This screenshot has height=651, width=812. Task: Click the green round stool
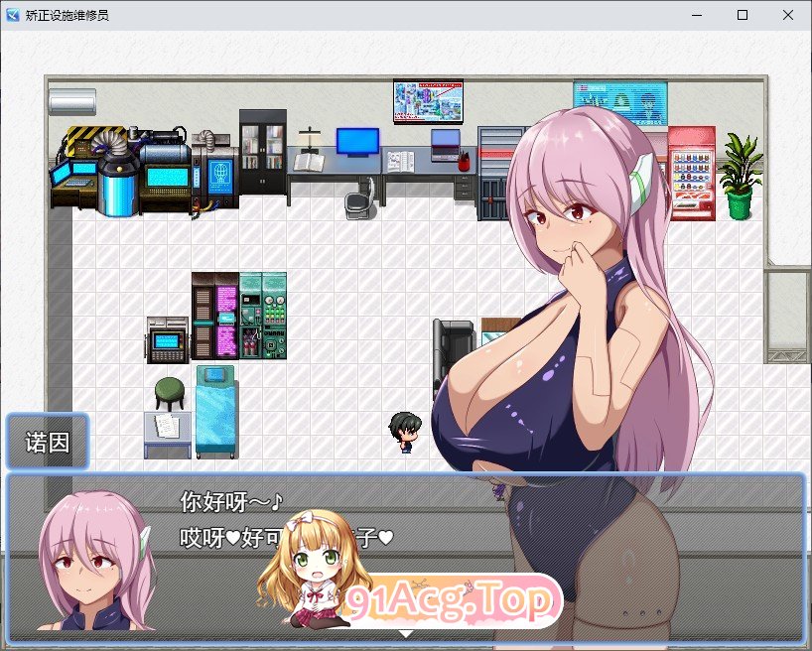[170, 393]
